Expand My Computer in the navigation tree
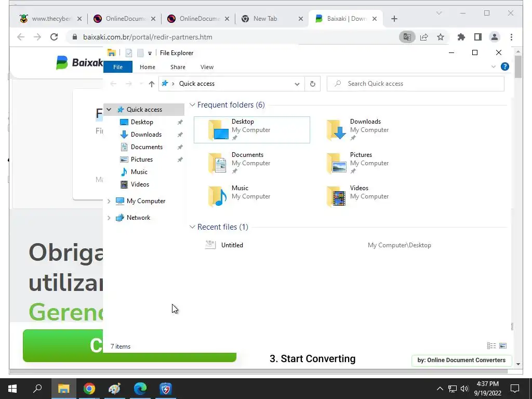 point(109,201)
